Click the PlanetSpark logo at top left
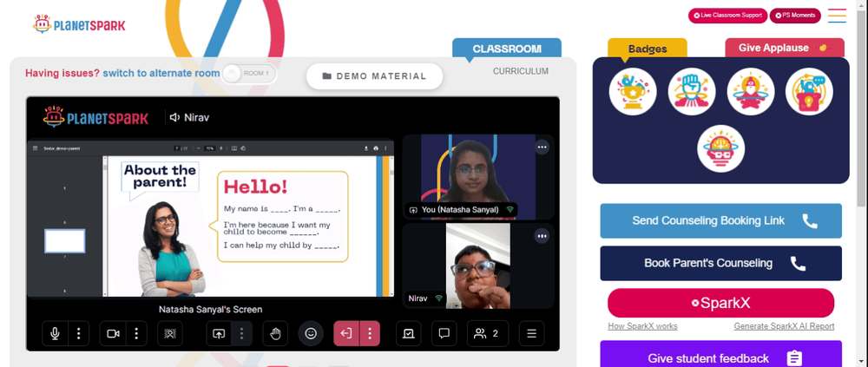Screen dimensions: 868x367 (x=79, y=24)
